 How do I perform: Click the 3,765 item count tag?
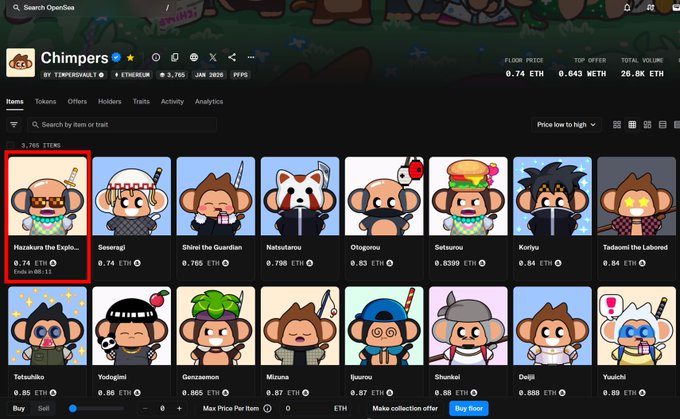(173, 75)
